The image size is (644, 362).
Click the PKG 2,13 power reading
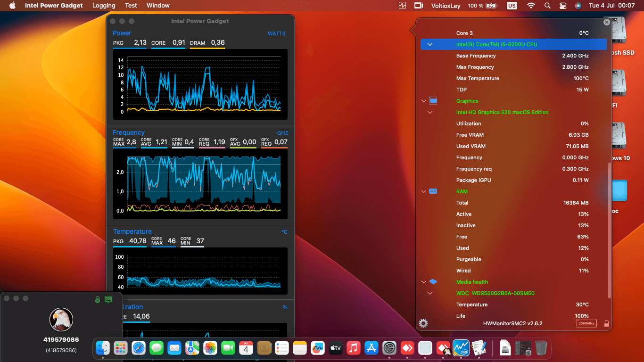click(130, 43)
